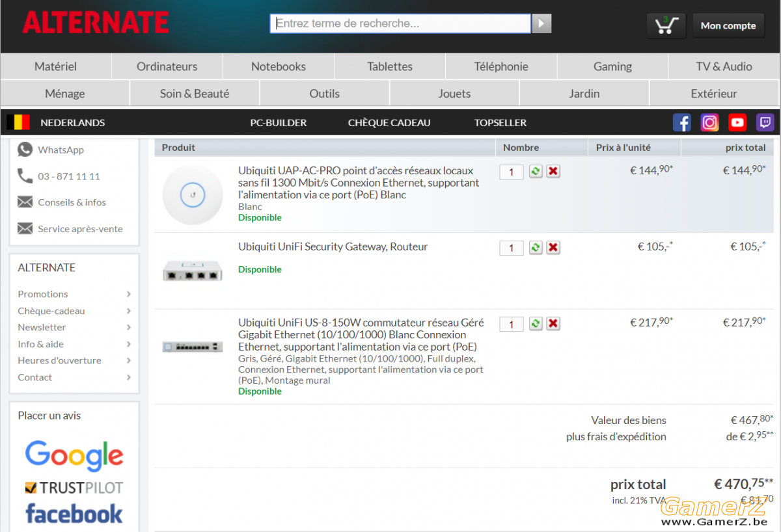Click the Trustpilot review logo

74,487
